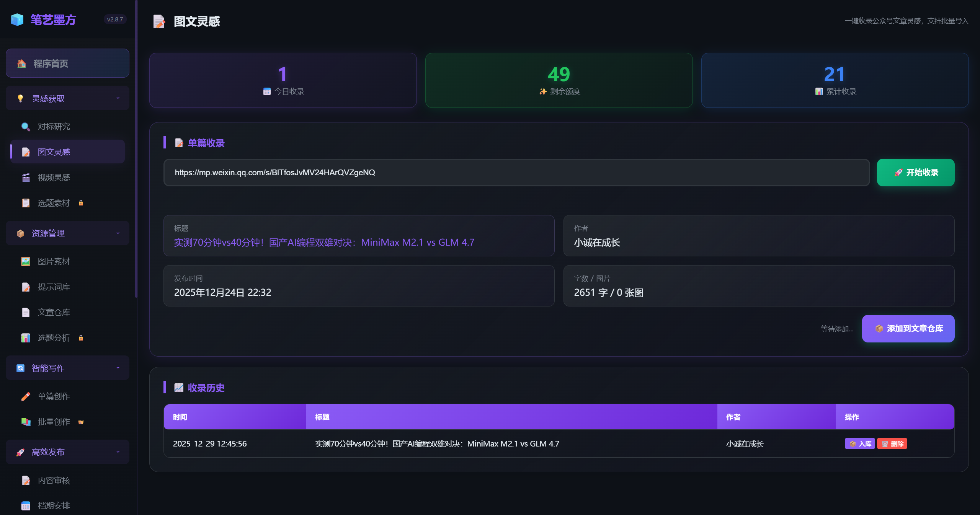
Task: Select the 单篇创作 pencil icon
Action: [26, 396]
